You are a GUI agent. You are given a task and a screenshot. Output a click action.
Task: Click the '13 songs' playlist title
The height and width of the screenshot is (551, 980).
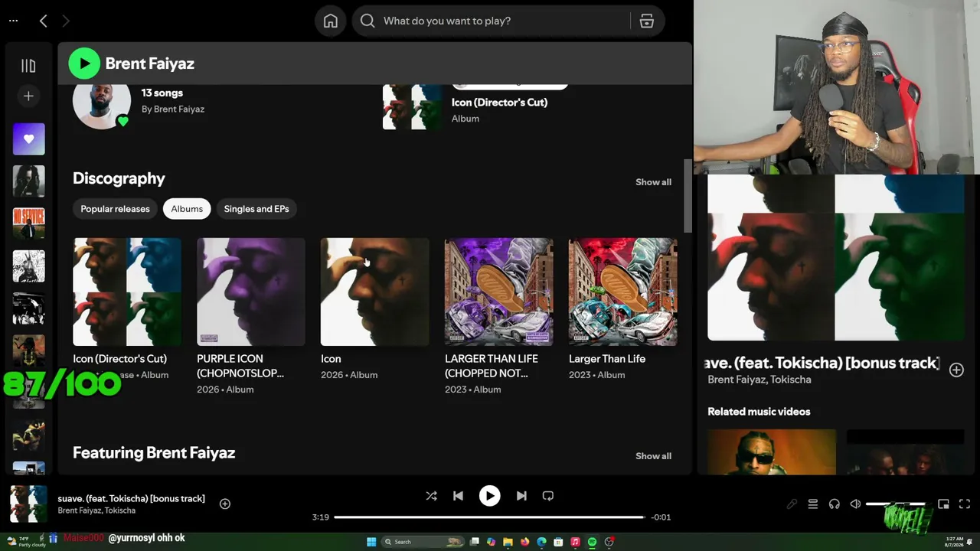(162, 93)
